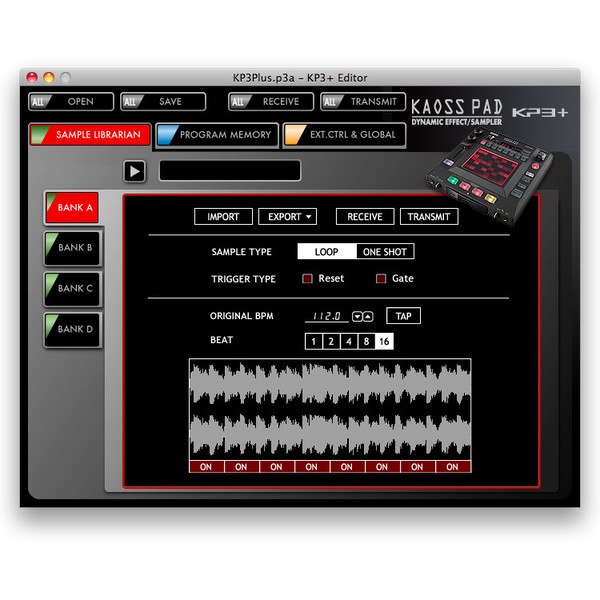The height and width of the screenshot is (600, 600).
Task: Open the Ext.Ctrl & Global tab
Action: coord(344,135)
